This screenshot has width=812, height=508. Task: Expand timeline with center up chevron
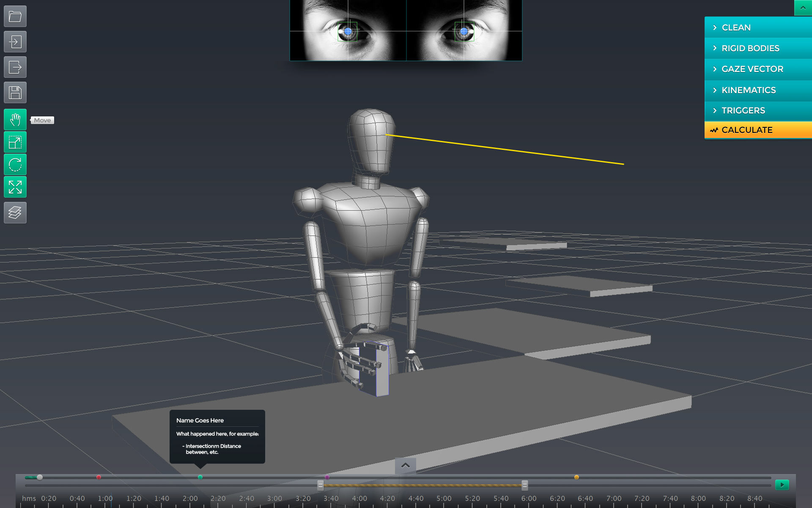(405, 465)
